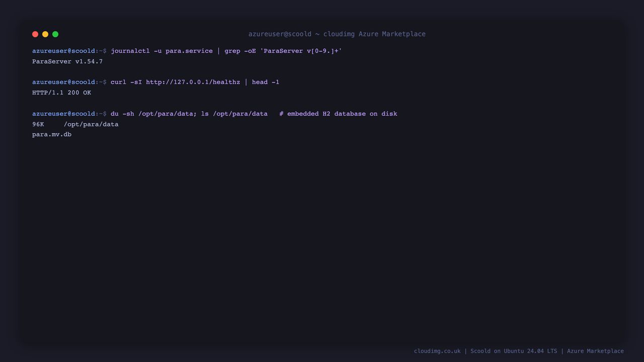Click the '# embedded H2 database on disk' comment

[338, 114]
